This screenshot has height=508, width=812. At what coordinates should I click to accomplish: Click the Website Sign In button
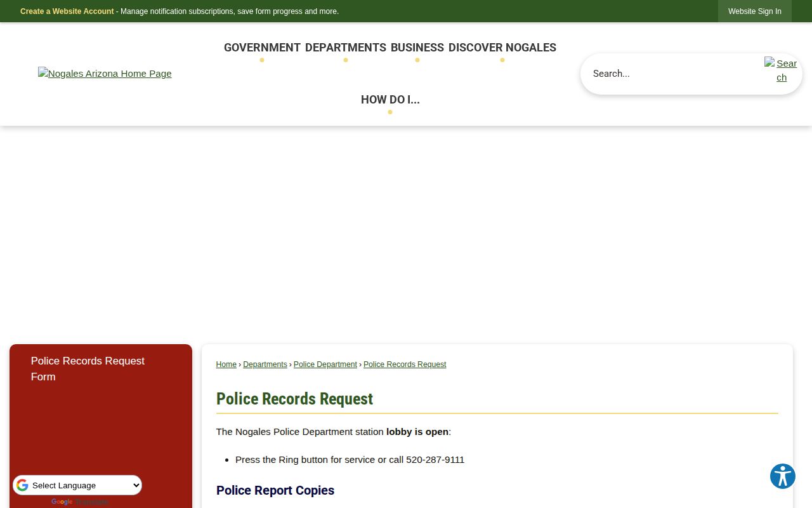click(x=755, y=11)
